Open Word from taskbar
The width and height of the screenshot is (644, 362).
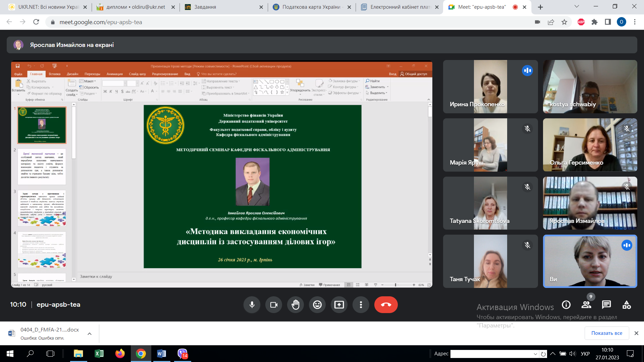(161, 354)
